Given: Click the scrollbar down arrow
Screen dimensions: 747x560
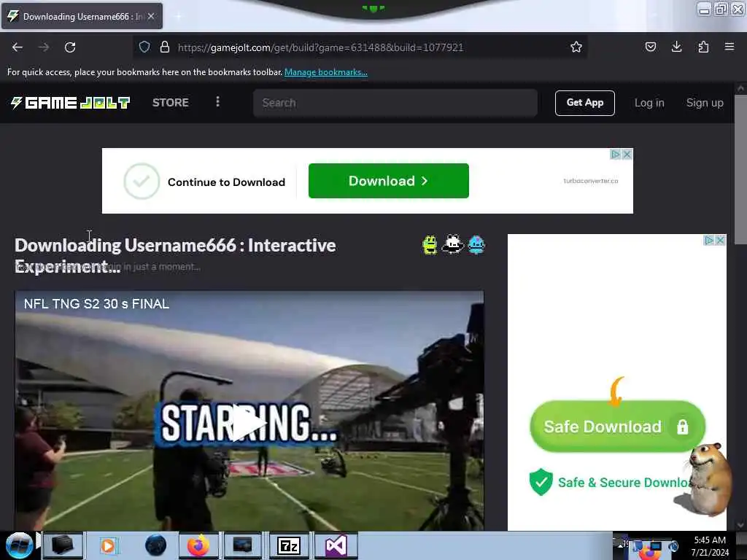Looking at the screenshot, I should point(740,525).
